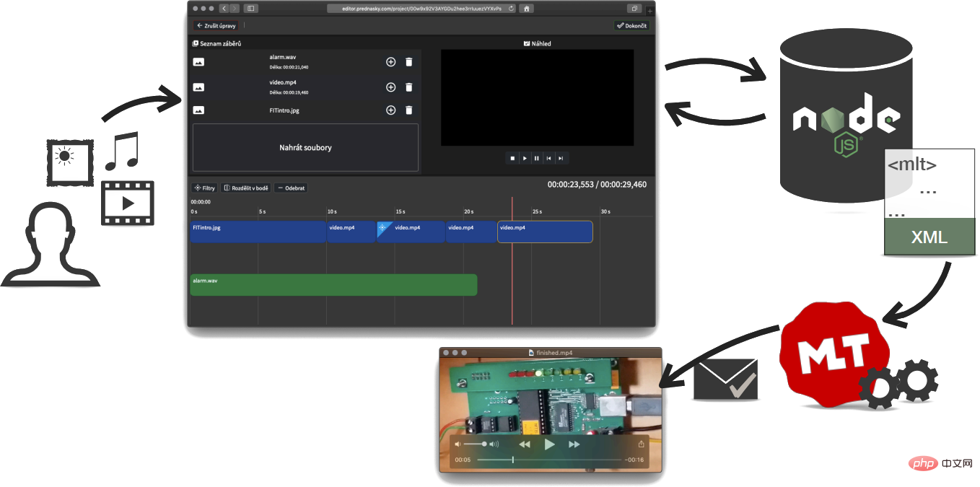Fast forward finished.mp4 video

click(574, 444)
